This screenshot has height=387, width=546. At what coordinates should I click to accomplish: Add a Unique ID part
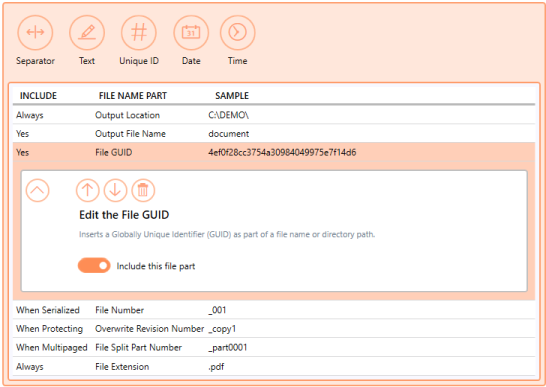coord(139,32)
